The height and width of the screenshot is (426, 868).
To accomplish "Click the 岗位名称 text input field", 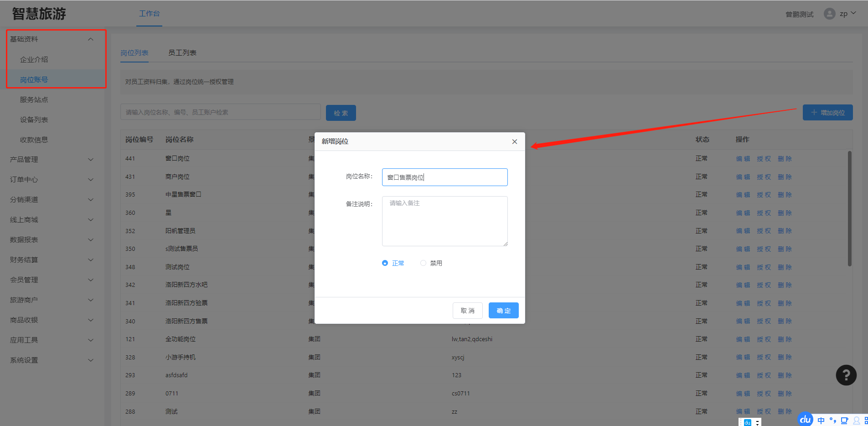I will pyautogui.click(x=444, y=177).
